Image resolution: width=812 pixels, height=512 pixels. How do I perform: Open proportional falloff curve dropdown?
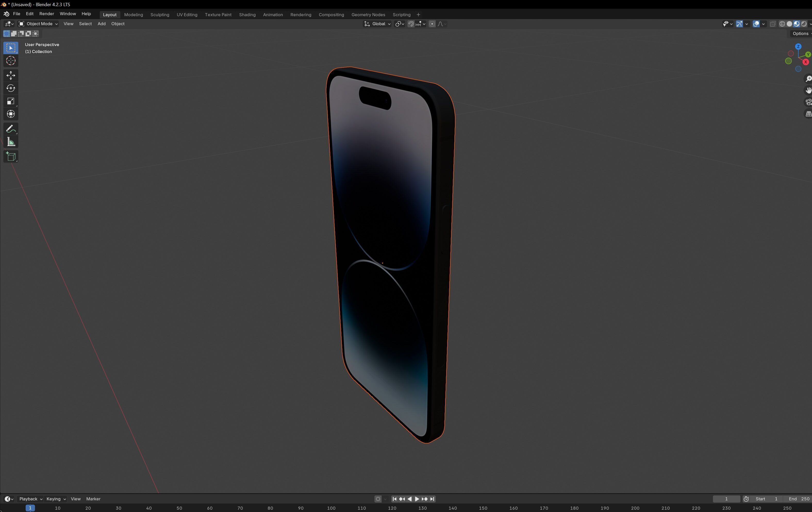(x=442, y=24)
